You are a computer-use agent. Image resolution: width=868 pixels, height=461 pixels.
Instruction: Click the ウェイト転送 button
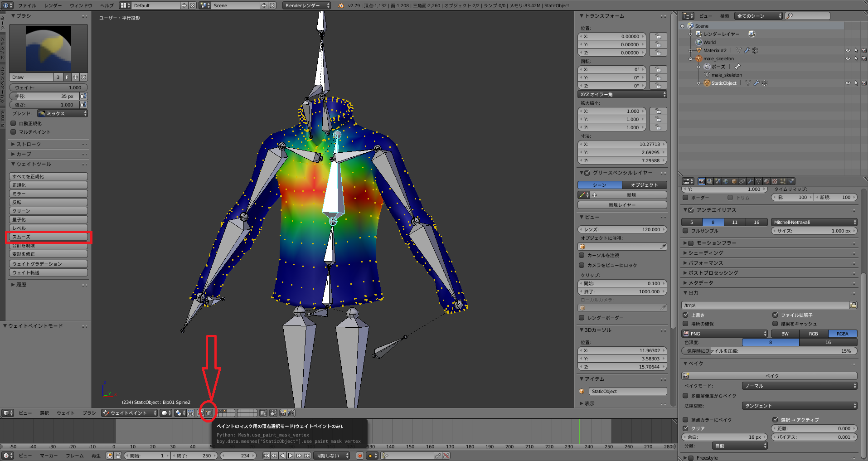pos(48,272)
